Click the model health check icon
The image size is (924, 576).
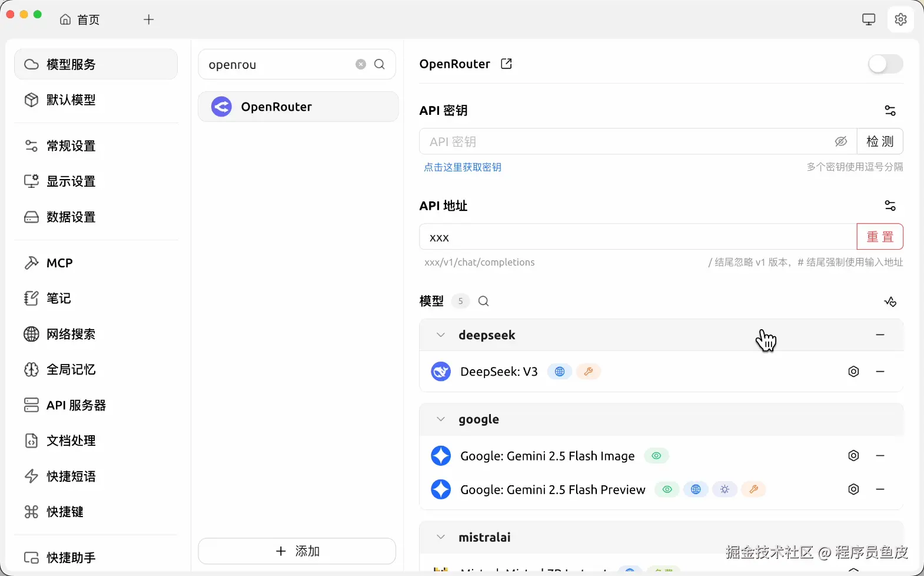tap(890, 302)
